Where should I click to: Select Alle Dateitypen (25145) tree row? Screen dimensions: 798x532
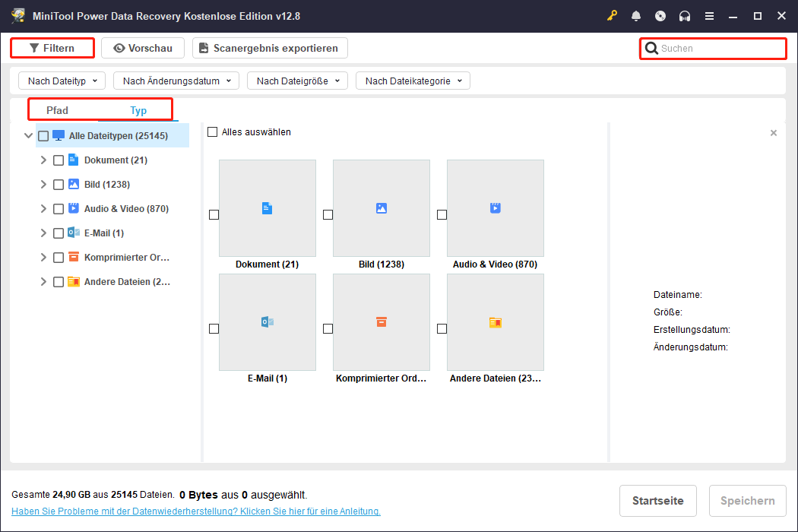(x=112, y=136)
